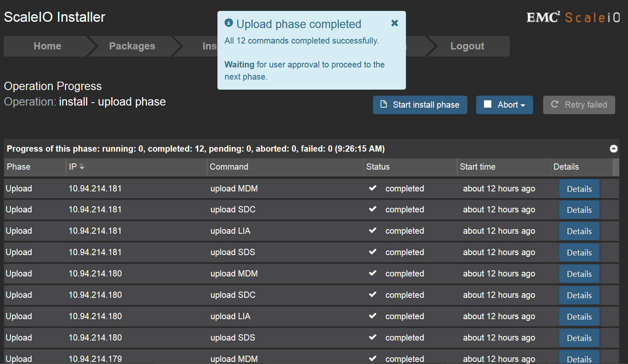Viewport: 628px width, 364px height.
Task: Show Details for upload LIA on 10.94.214.180
Action: point(579,317)
